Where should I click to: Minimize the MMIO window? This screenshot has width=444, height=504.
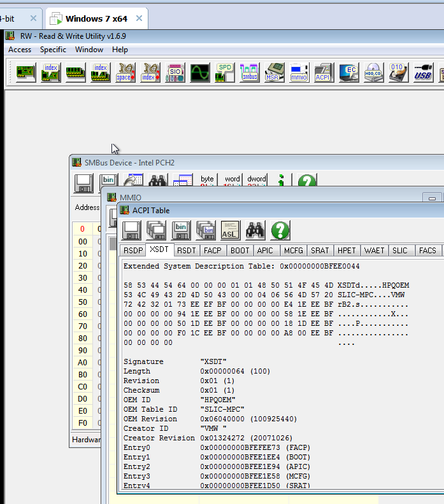(x=432, y=199)
